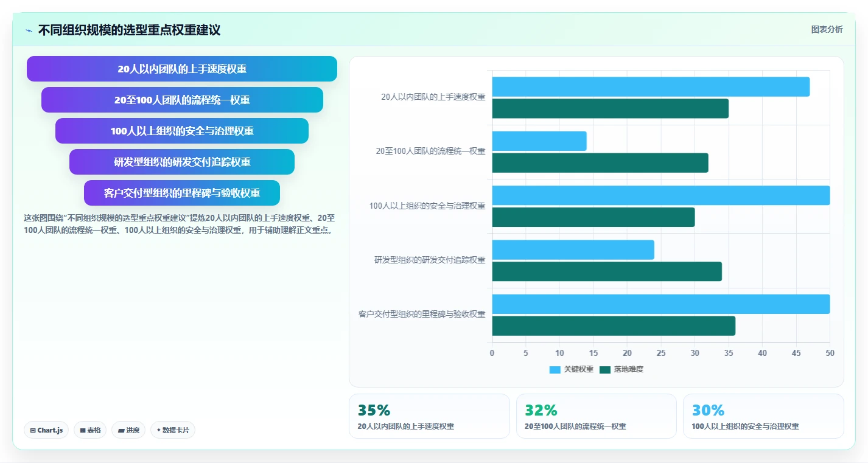868x463 pixels.
Task: Select funnel bar 20人以内团队的上手速度权重
Action: point(182,69)
